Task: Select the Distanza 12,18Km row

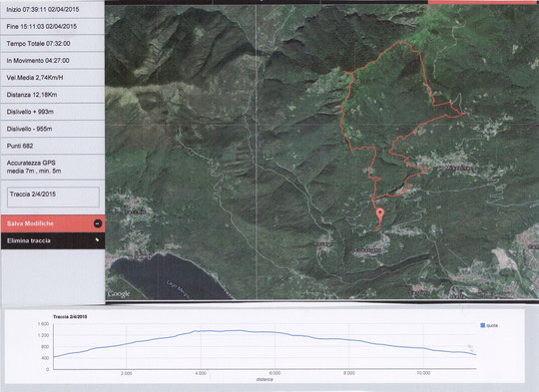Action: [x=53, y=95]
